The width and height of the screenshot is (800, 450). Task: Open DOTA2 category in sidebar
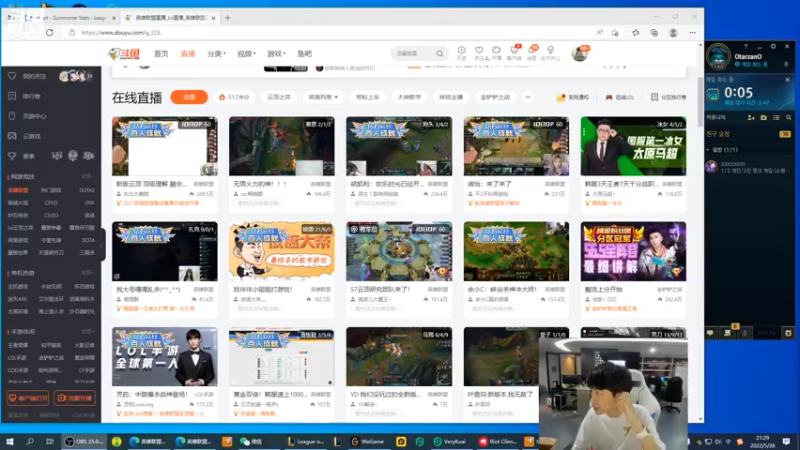click(x=87, y=190)
